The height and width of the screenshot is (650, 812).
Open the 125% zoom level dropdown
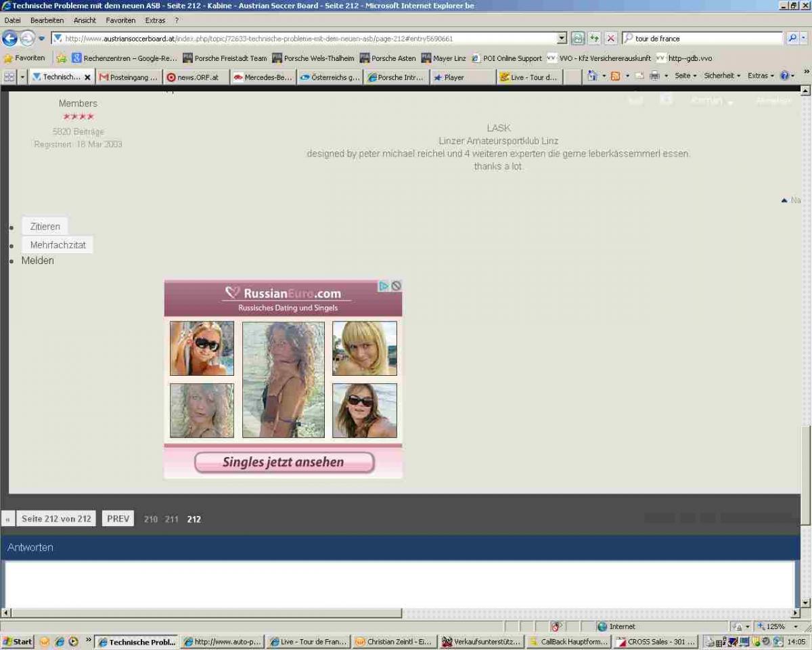click(x=796, y=626)
